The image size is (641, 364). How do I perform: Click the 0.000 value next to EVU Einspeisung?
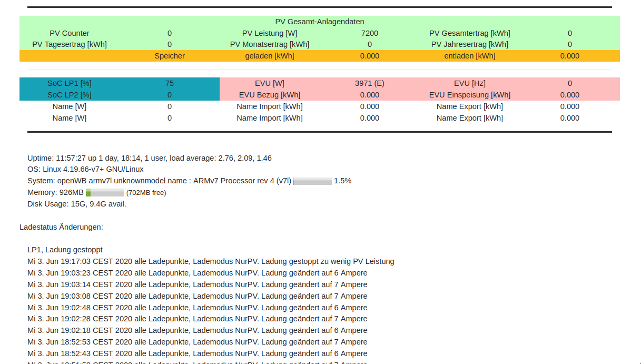tap(570, 95)
